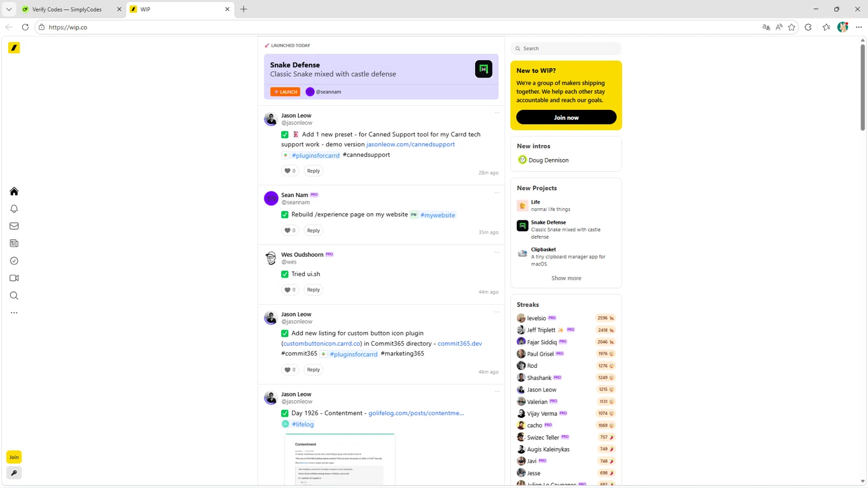868x488 pixels.
Task: Like Sean Nam's website rebuild post
Action: click(x=290, y=230)
